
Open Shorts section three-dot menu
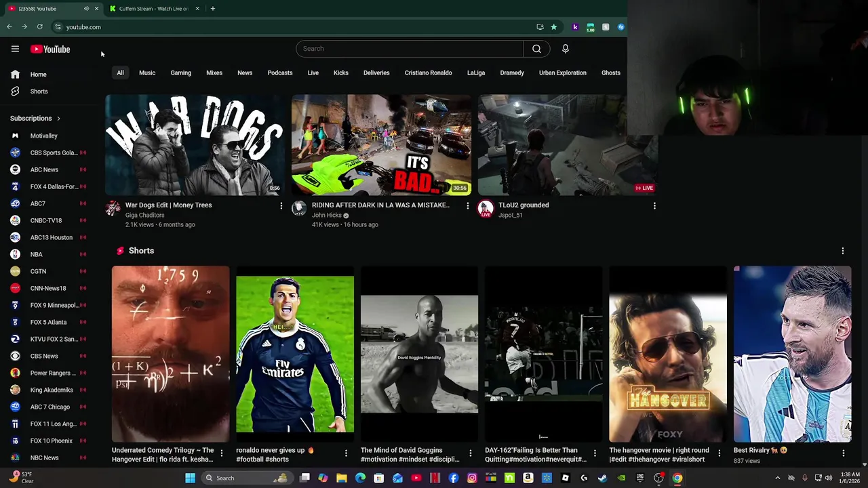point(843,251)
